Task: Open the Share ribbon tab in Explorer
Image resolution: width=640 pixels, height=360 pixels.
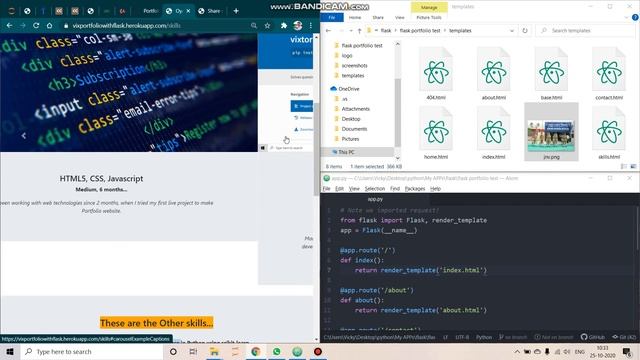Action: (378, 18)
